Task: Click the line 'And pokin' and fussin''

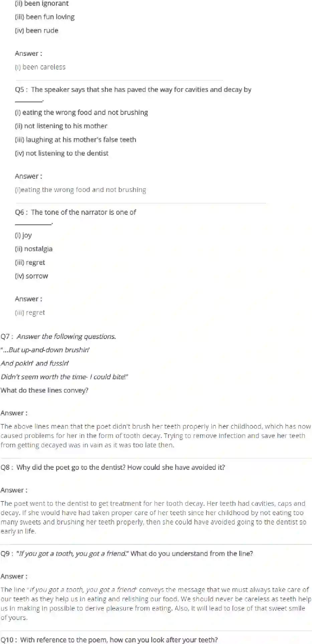Action: (35, 364)
